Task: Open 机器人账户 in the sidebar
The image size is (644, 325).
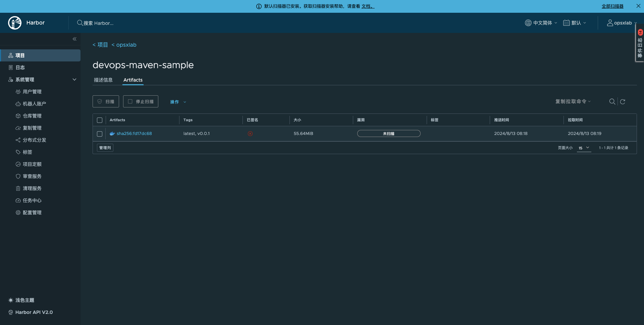Action: 34,104
